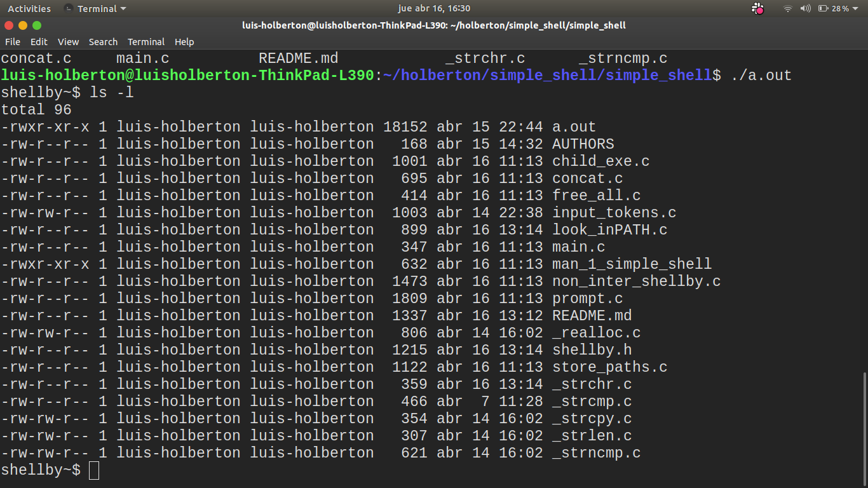Open the Edit menu
This screenshot has width=868, height=488.
coord(39,42)
